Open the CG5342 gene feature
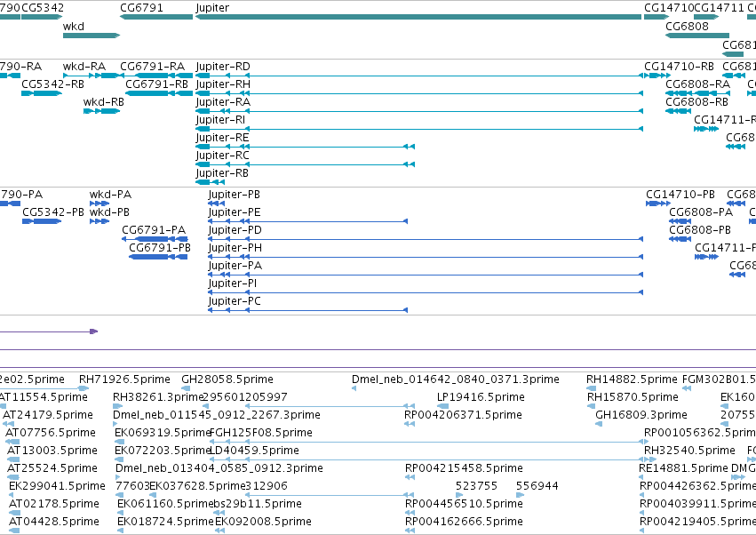 42,17
